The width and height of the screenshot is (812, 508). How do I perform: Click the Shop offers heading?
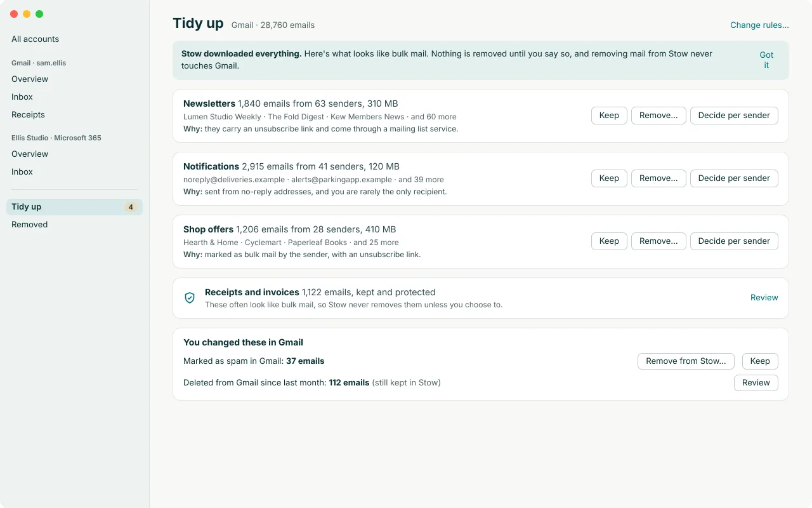(x=208, y=229)
